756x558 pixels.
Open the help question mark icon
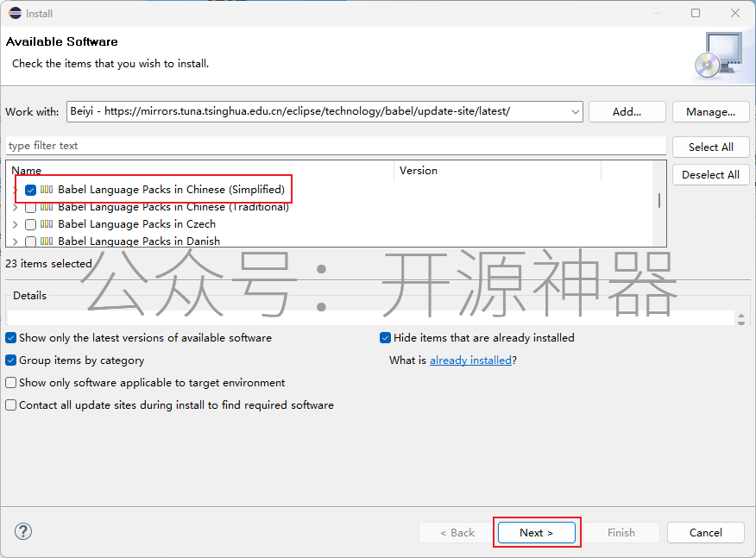click(x=23, y=531)
